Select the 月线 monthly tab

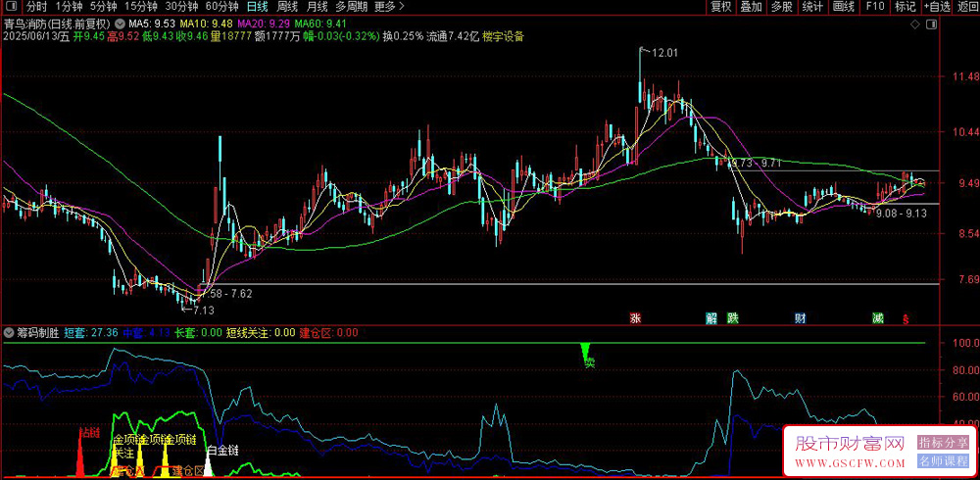coord(317,6)
